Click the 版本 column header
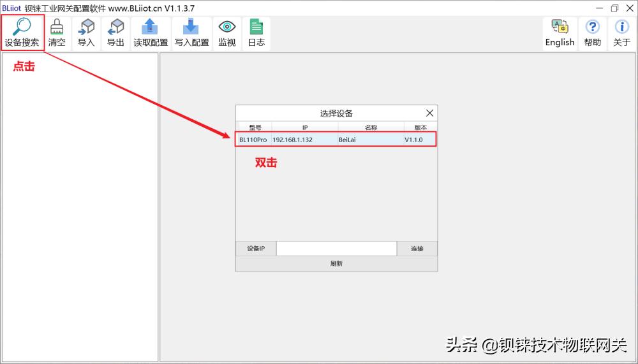The width and height of the screenshot is (638, 364). point(420,127)
